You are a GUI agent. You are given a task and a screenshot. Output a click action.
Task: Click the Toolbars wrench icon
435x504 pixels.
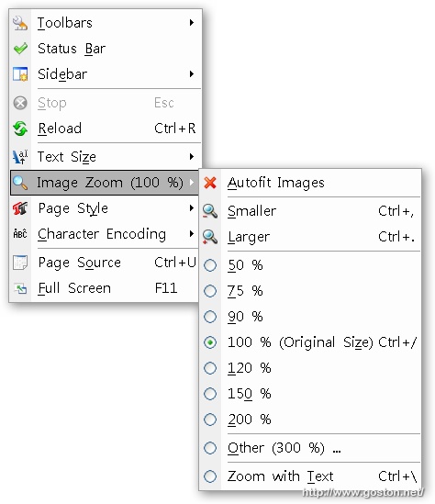[20, 23]
